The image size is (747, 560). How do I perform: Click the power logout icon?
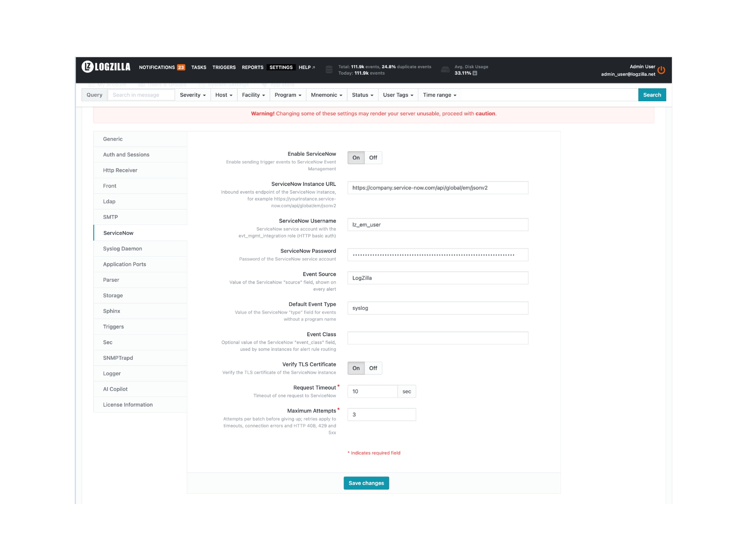tap(661, 70)
